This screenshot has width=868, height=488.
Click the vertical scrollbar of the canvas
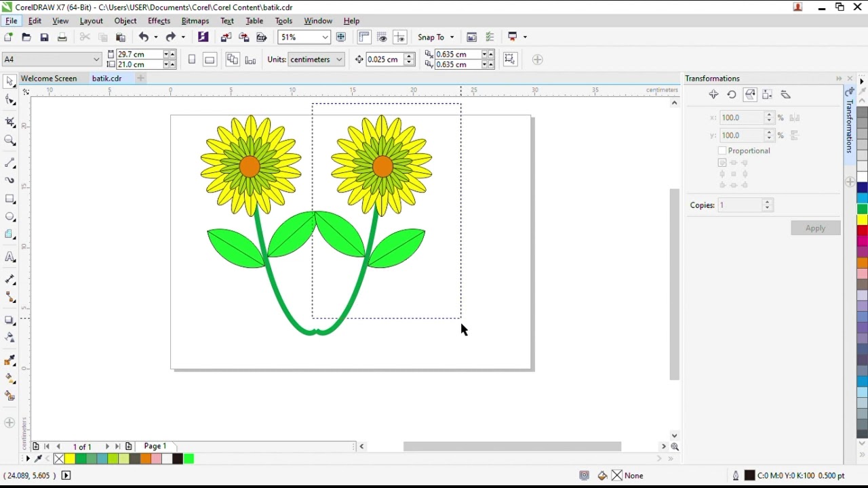[674, 285]
